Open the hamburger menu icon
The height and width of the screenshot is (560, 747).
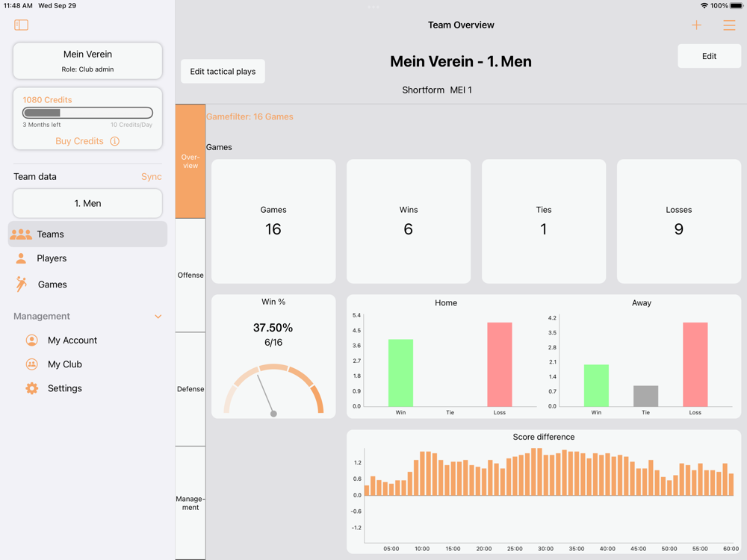(729, 25)
